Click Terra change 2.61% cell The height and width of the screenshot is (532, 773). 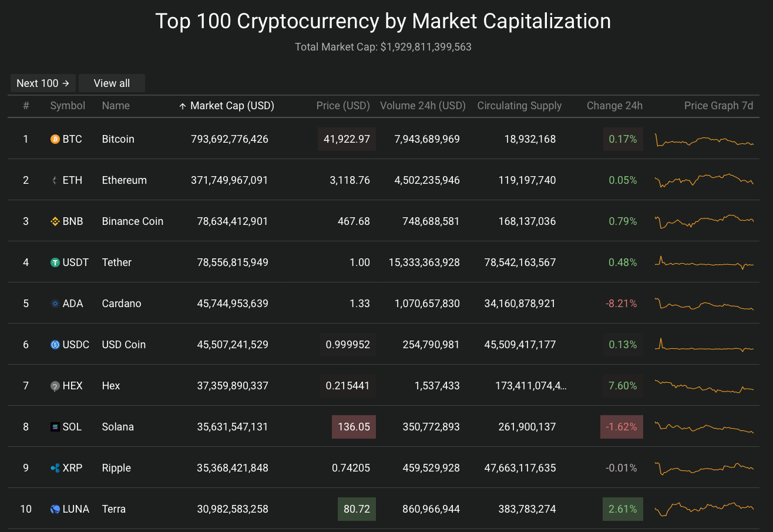tap(623, 509)
